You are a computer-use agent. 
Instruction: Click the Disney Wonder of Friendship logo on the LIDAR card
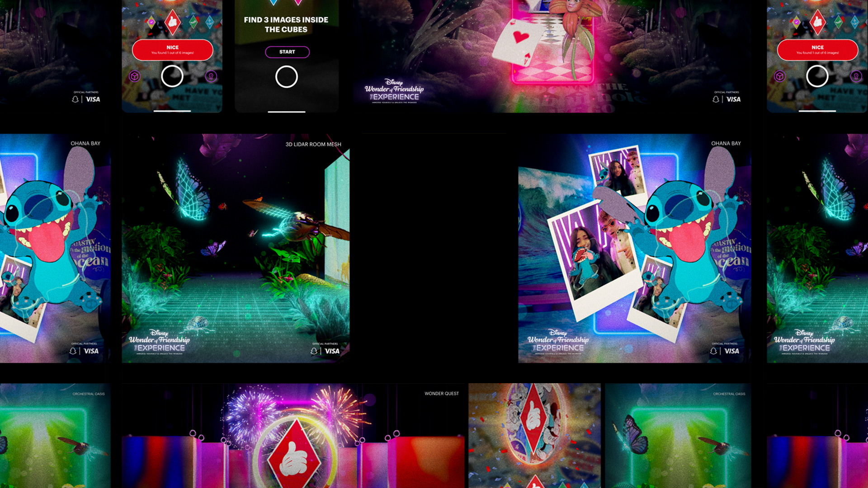[x=159, y=342]
